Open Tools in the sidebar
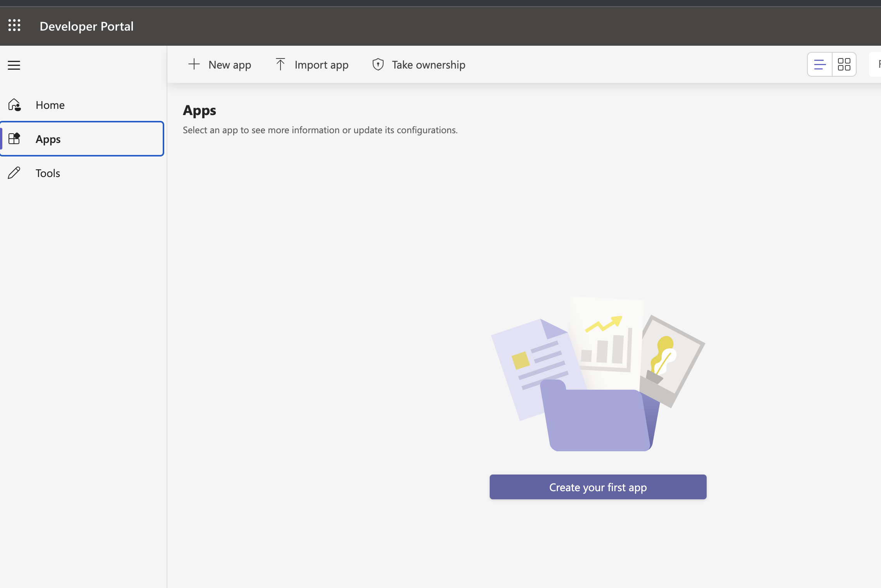 82,173
